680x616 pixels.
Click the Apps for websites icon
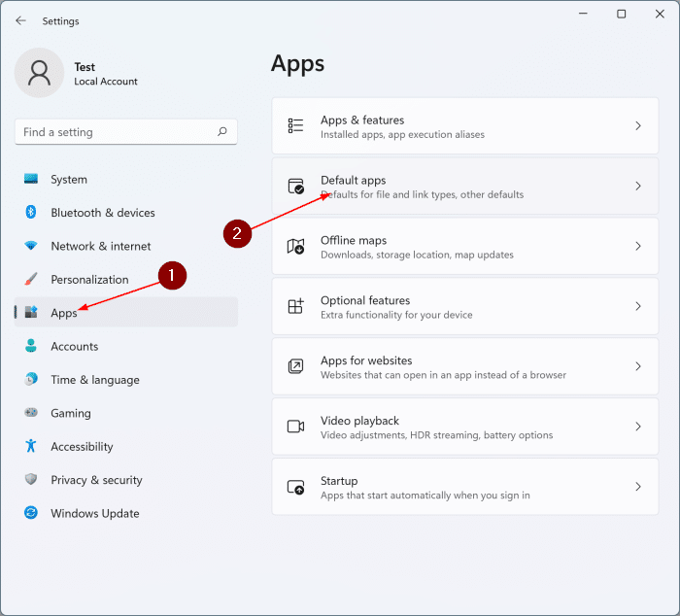click(295, 366)
